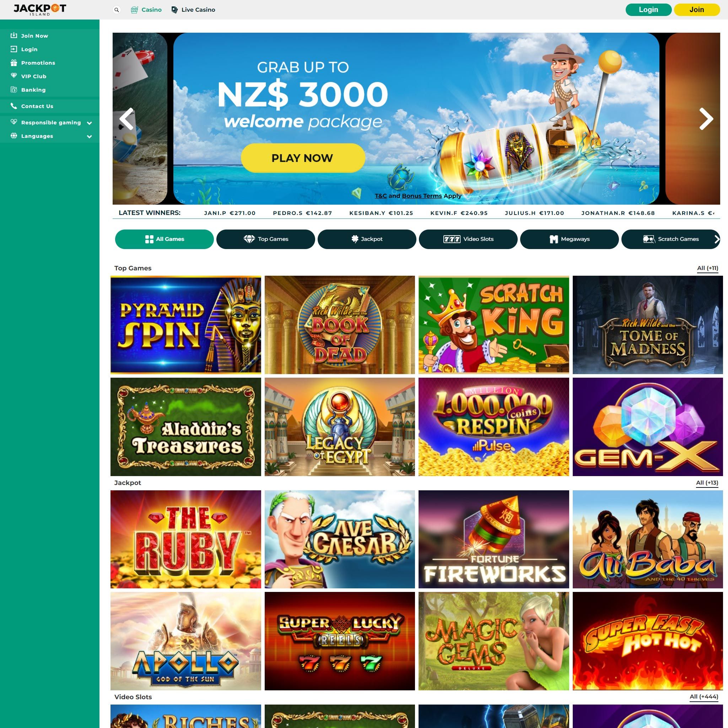This screenshot has width=728, height=728.
Task: Reveal more game categories arrow
Action: tap(717, 239)
